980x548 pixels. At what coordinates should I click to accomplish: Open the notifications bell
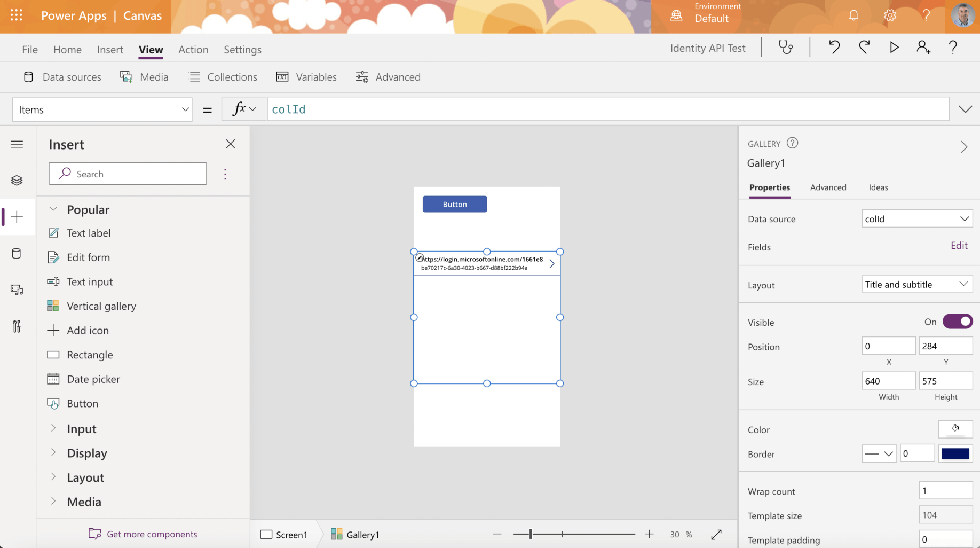pyautogui.click(x=853, y=15)
